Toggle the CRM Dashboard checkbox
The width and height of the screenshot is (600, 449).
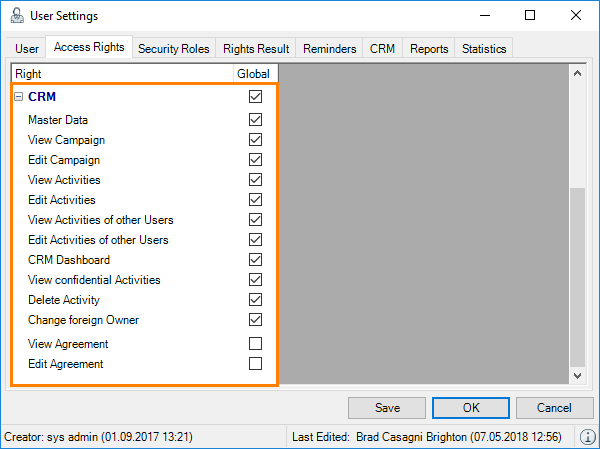(255, 260)
